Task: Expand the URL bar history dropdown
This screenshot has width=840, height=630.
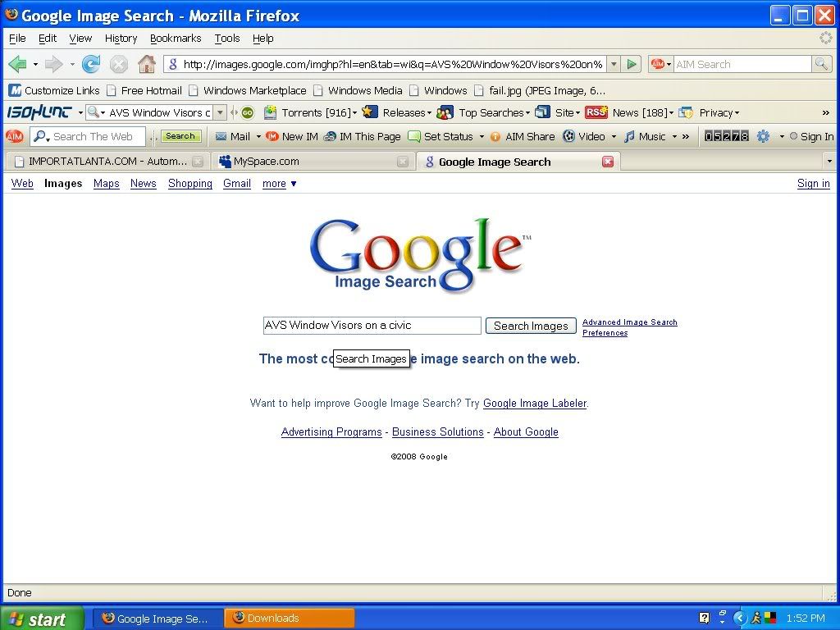Action: coord(614,64)
